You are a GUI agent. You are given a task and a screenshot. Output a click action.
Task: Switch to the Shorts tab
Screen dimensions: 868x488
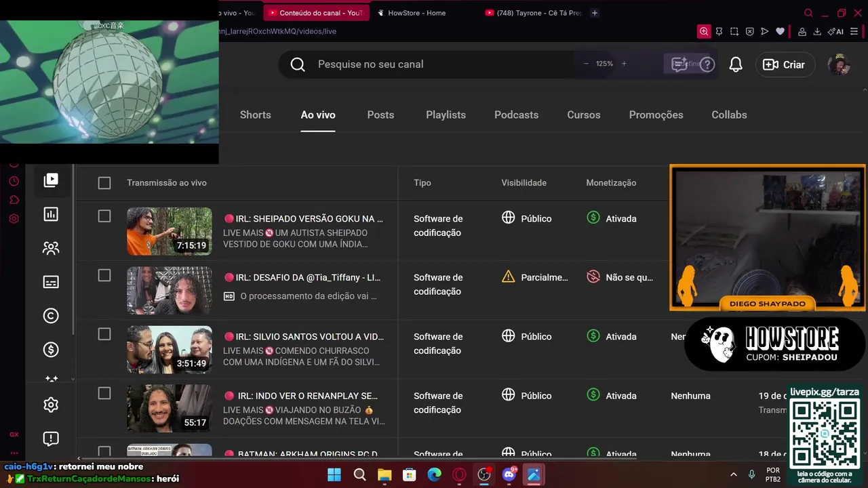tap(255, 115)
